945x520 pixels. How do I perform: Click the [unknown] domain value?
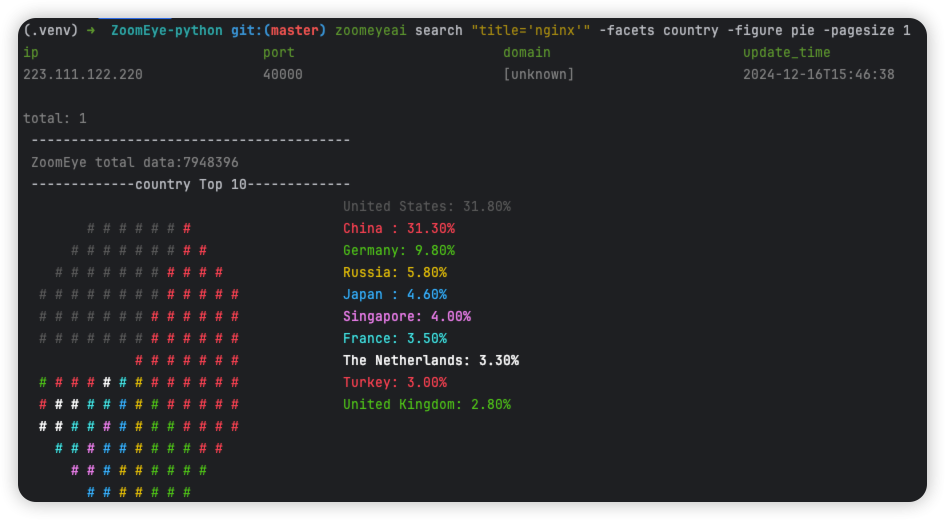click(539, 75)
